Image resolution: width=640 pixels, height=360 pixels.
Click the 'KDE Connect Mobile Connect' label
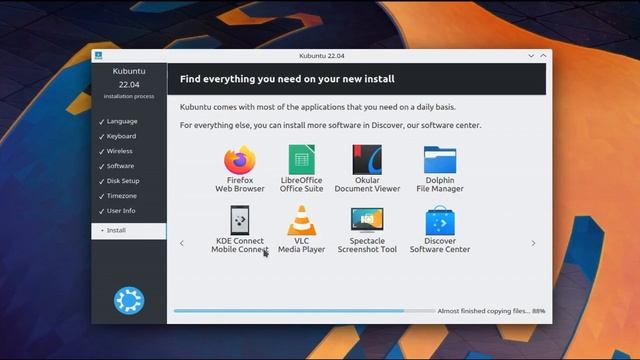240,245
